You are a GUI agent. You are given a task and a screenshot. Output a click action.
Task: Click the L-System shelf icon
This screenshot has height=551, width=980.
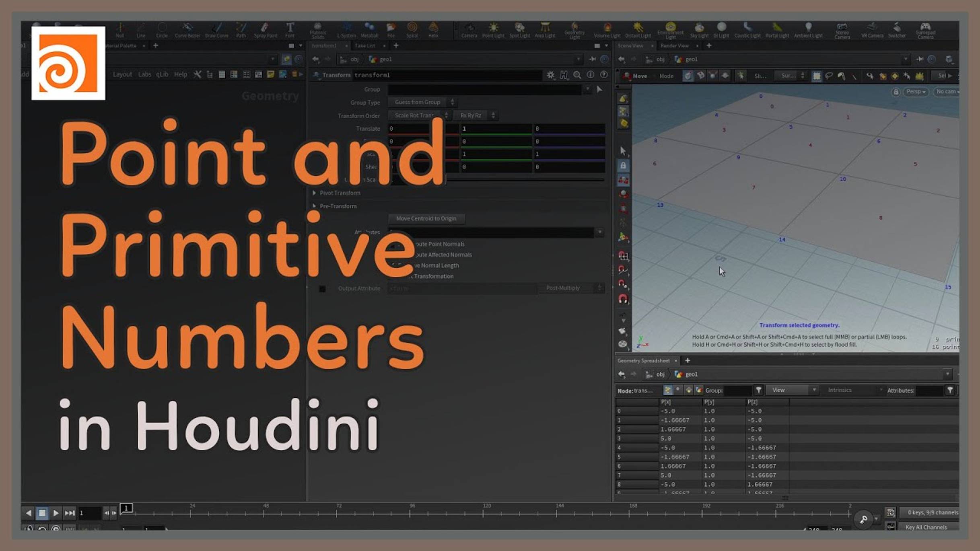[x=346, y=30]
